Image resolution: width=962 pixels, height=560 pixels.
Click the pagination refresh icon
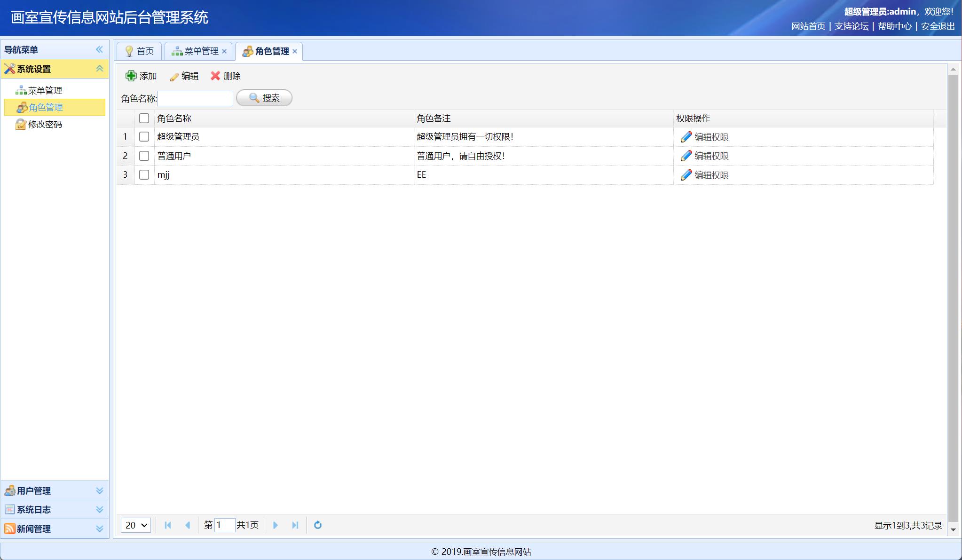tap(318, 525)
